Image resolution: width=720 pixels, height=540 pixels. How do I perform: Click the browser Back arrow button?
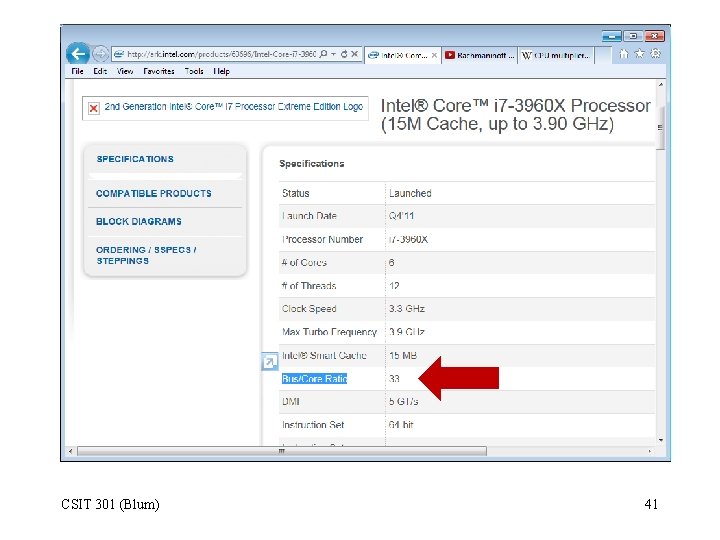click(78, 54)
